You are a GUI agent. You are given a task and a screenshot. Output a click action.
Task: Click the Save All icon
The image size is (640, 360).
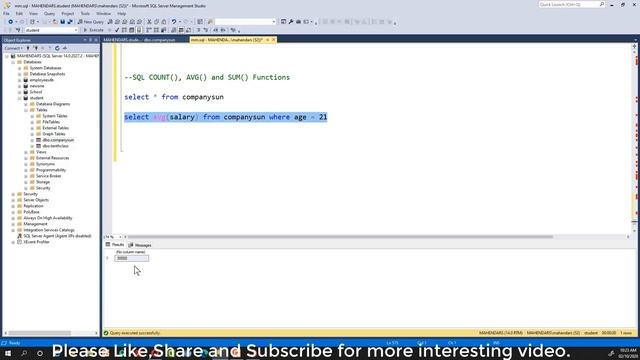point(70,22)
